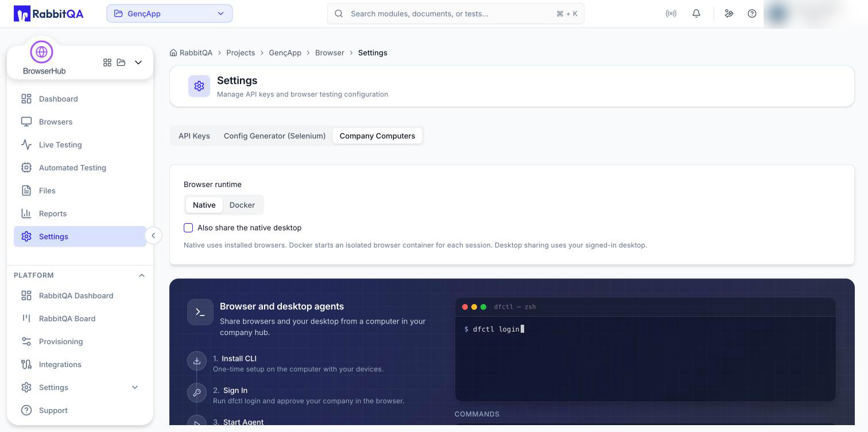The width and height of the screenshot is (868, 432).
Task: Click Browser in the breadcrumb
Action: [x=330, y=53]
